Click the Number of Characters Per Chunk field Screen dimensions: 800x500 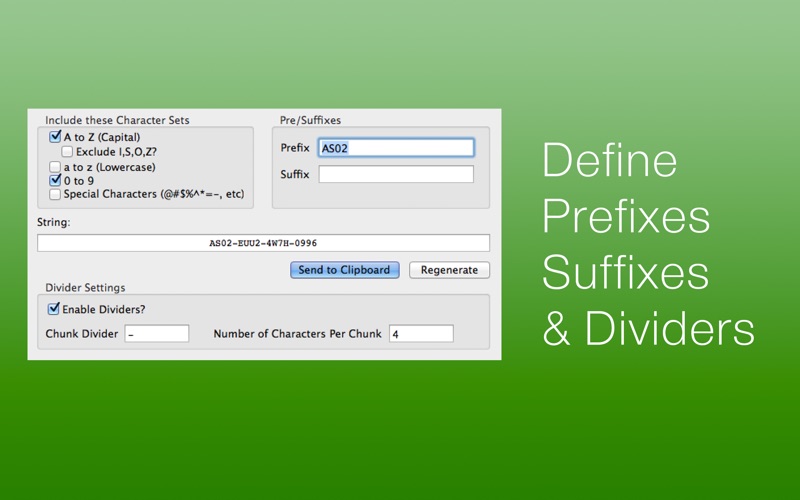[421, 334]
